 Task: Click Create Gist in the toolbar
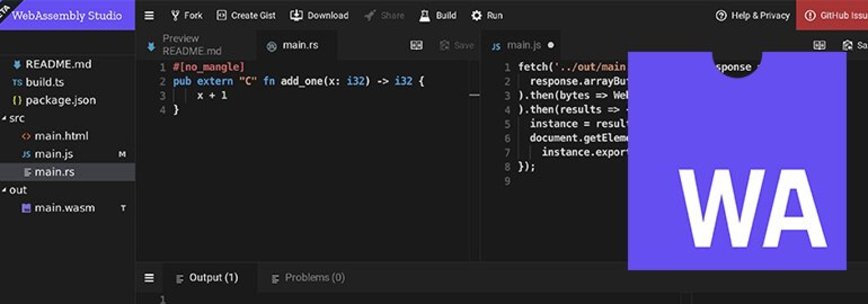pyautogui.click(x=246, y=16)
